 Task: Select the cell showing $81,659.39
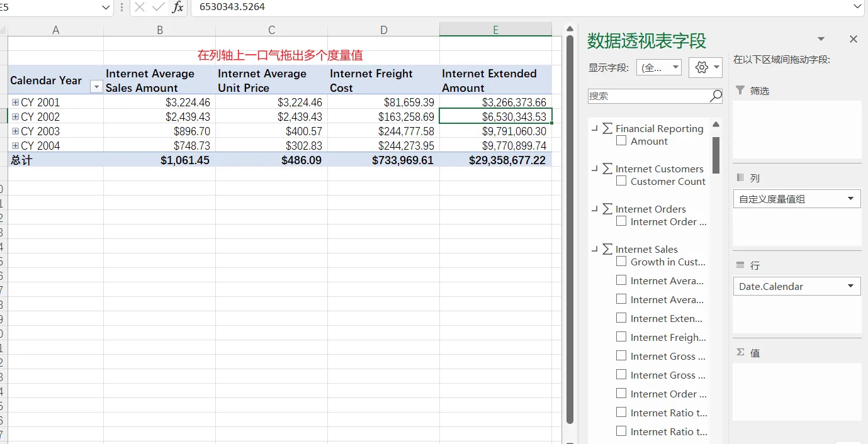click(384, 102)
